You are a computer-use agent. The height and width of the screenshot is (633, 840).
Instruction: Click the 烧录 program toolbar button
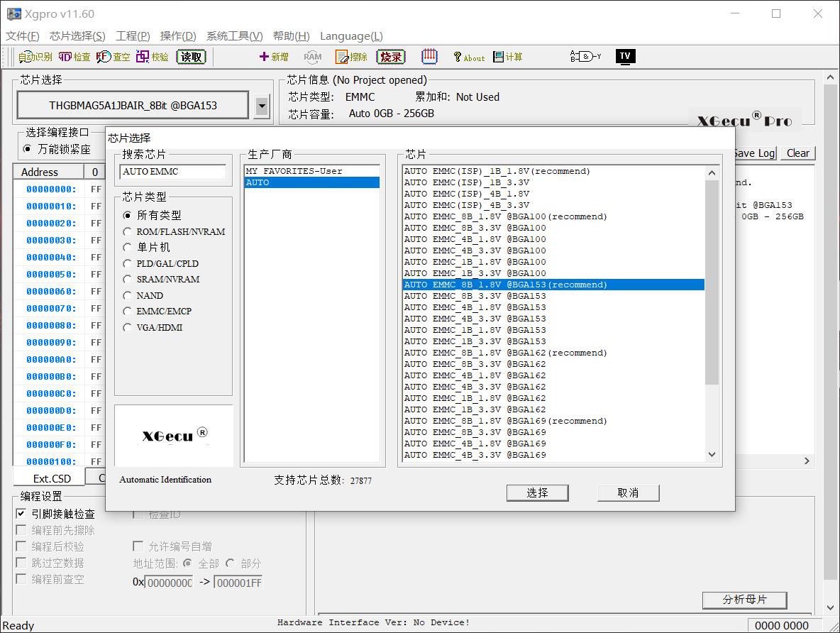pos(391,57)
